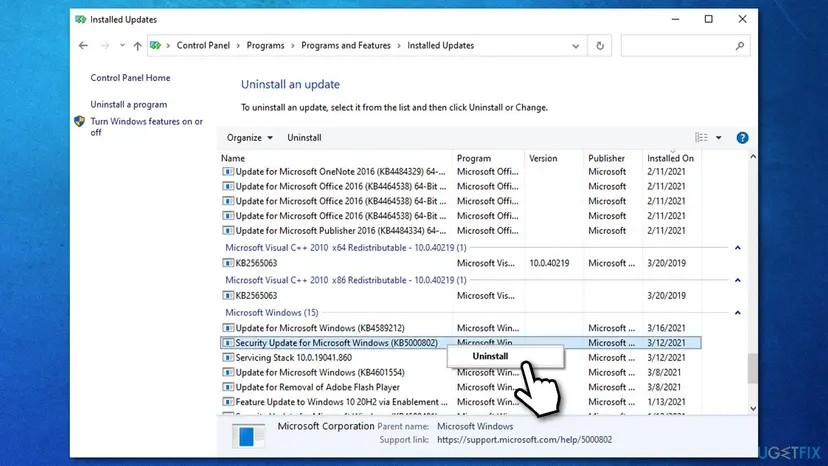Click the scrollbar down arrow

pyautogui.click(x=753, y=409)
